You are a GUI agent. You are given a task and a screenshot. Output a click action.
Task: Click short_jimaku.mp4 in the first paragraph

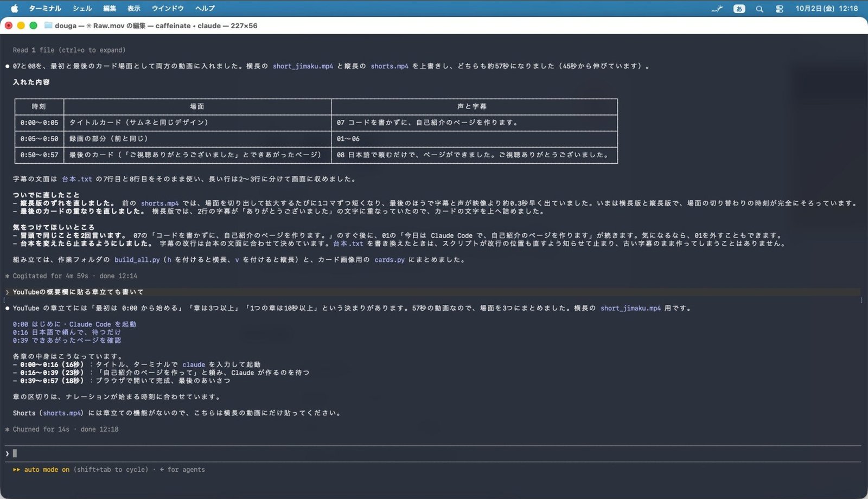coord(303,66)
